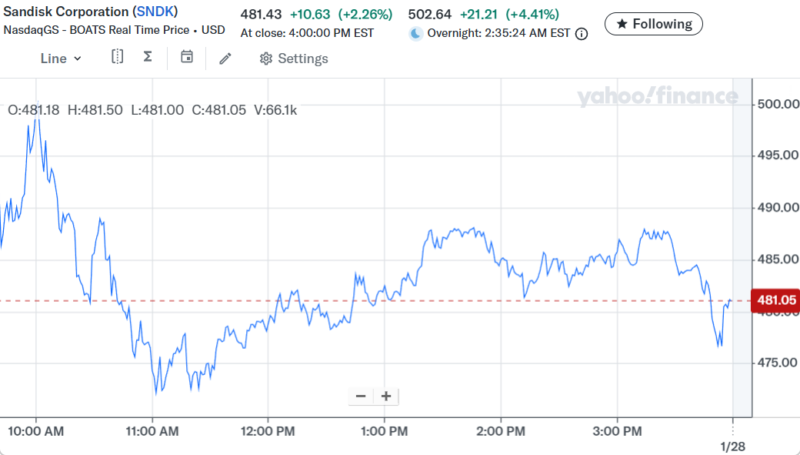Select the pencil drawing tool
Viewport: 800px width, 455px height.
[225, 58]
